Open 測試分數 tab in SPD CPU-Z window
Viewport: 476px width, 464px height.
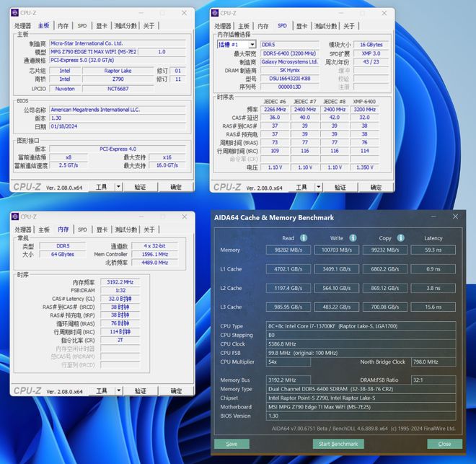326,26
